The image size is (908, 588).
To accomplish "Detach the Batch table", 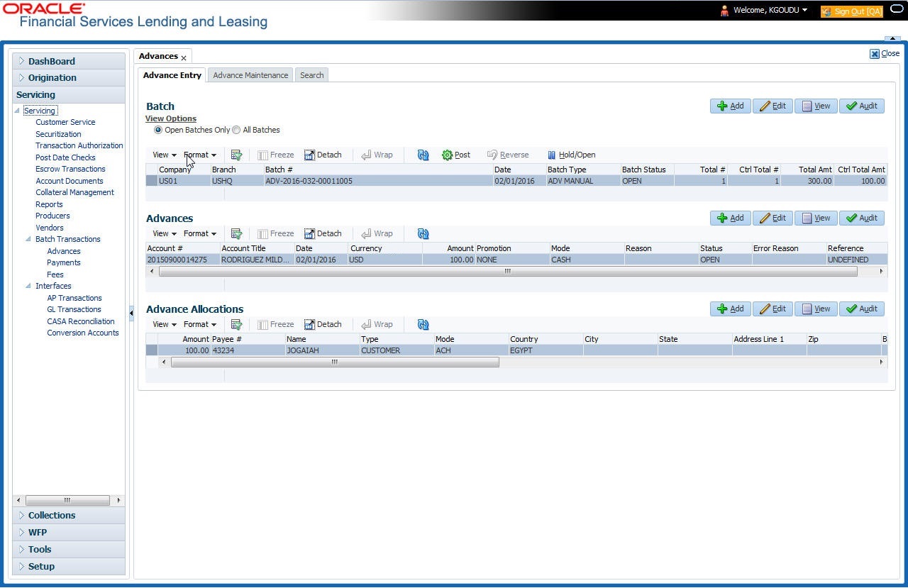I will point(323,155).
